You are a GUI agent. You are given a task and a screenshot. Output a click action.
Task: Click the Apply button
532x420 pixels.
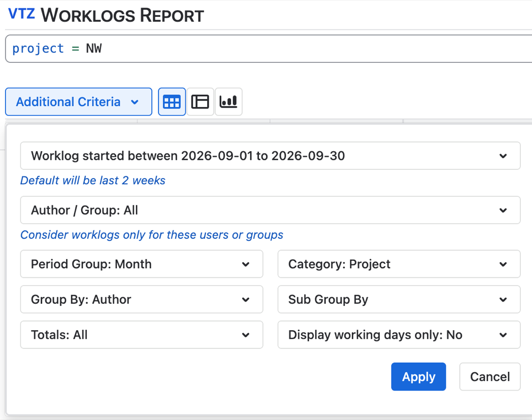coord(418,376)
